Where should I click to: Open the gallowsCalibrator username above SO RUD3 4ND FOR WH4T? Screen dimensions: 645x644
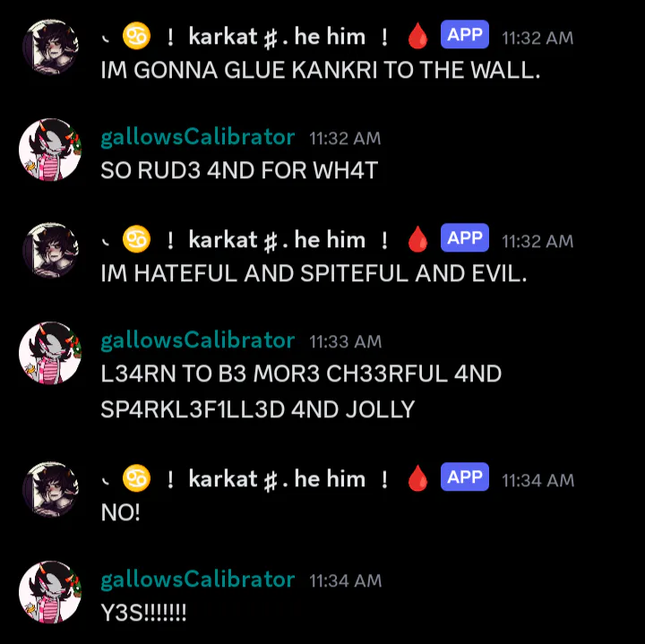point(198,137)
